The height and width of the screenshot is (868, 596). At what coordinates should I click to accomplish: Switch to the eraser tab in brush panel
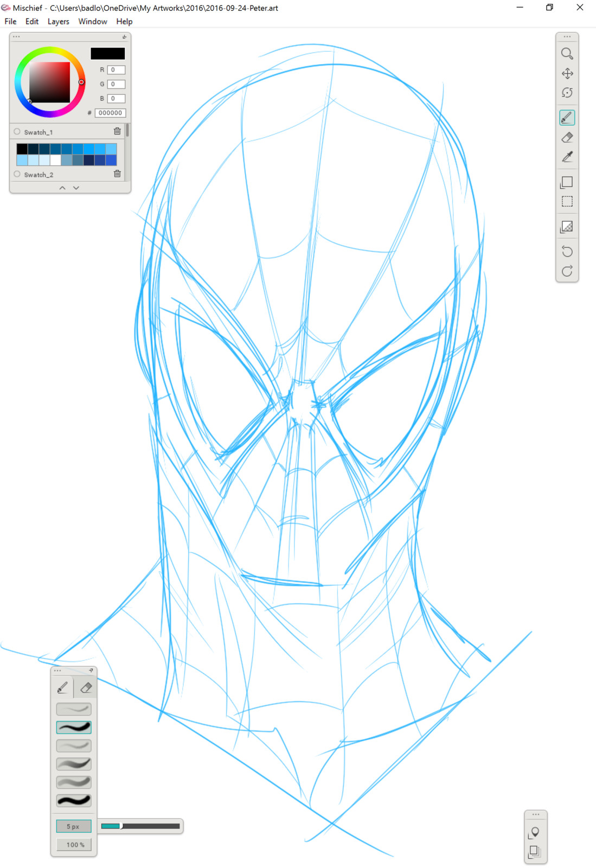(86, 688)
